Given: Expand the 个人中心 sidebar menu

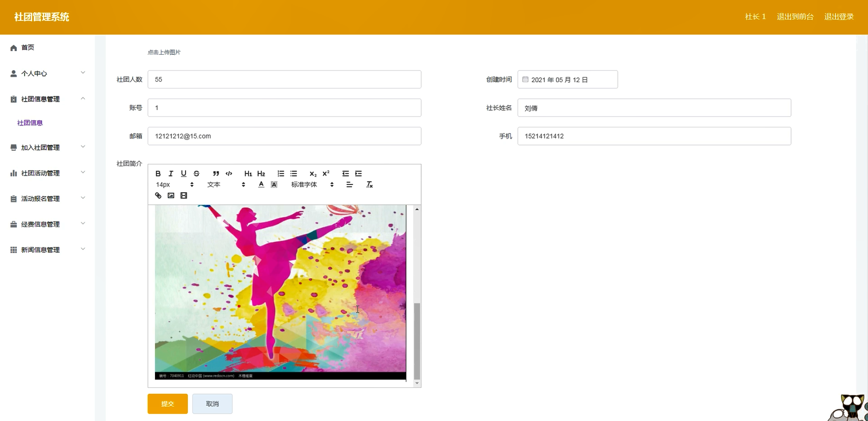Looking at the screenshot, I should tap(46, 73).
